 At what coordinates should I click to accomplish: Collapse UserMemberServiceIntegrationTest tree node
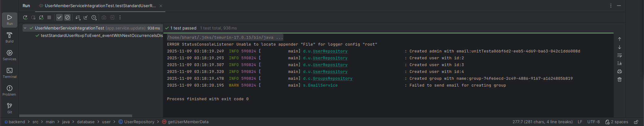pos(25,28)
